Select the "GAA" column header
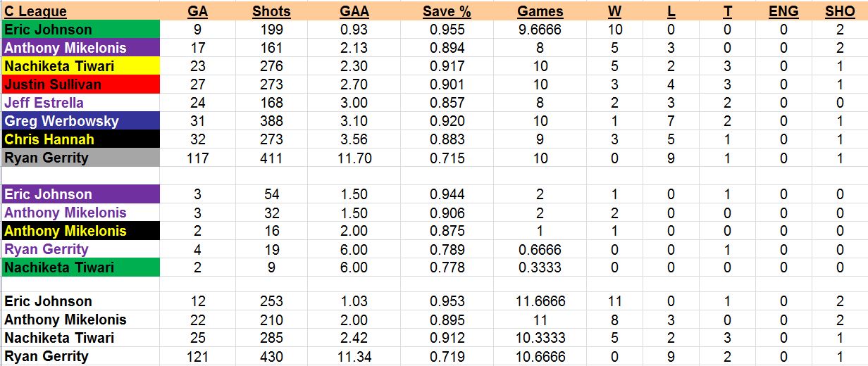 click(354, 11)
